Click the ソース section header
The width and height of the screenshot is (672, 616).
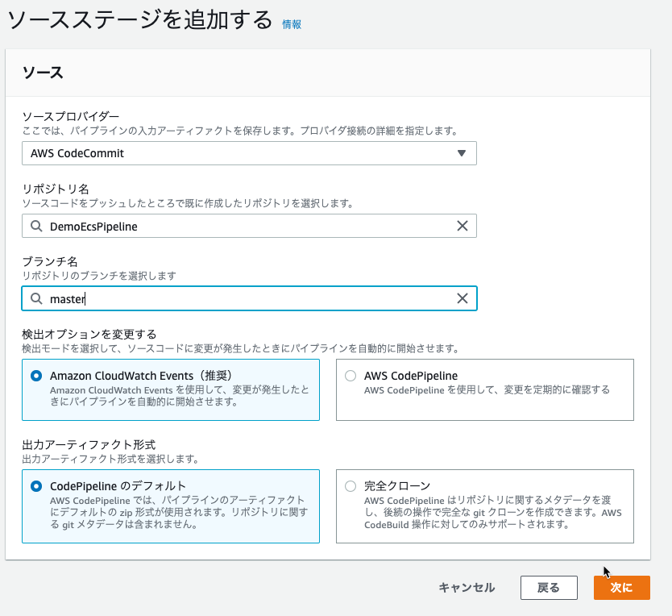tap(43, 73)
